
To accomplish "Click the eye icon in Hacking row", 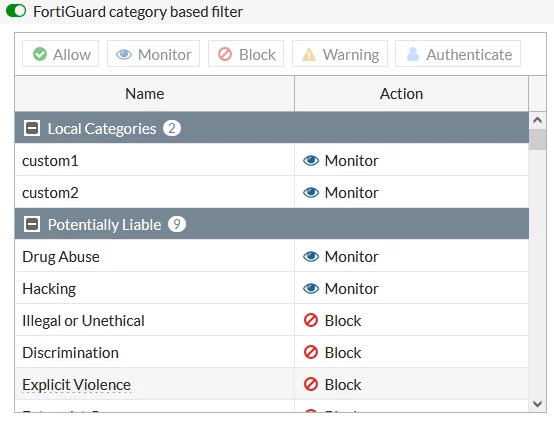I will coord(311,289).
